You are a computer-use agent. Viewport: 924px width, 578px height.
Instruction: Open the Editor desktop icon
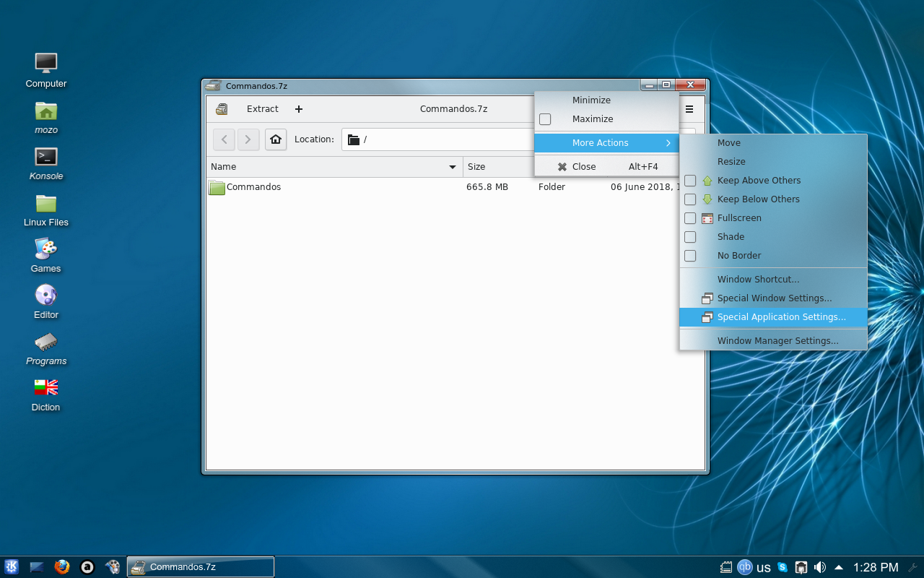46,295
